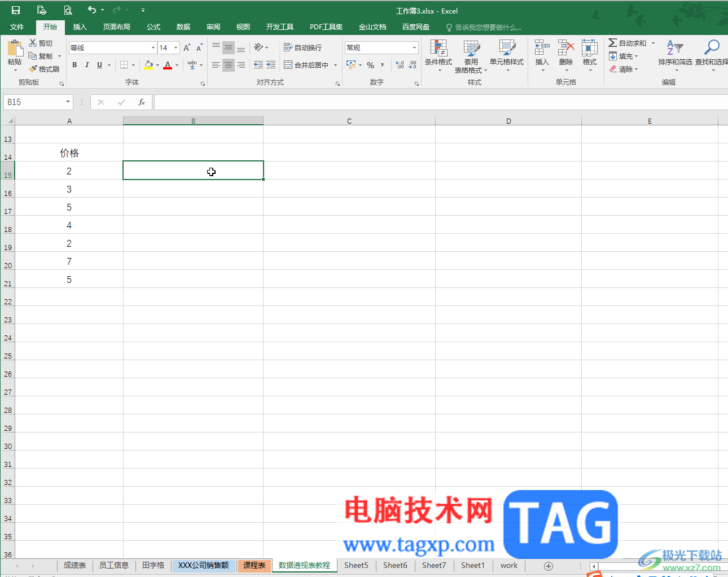The width and height of the screenshot is (728, 577).
Task: Click the Conditional Formatting icon
Action: coord(438,47)
